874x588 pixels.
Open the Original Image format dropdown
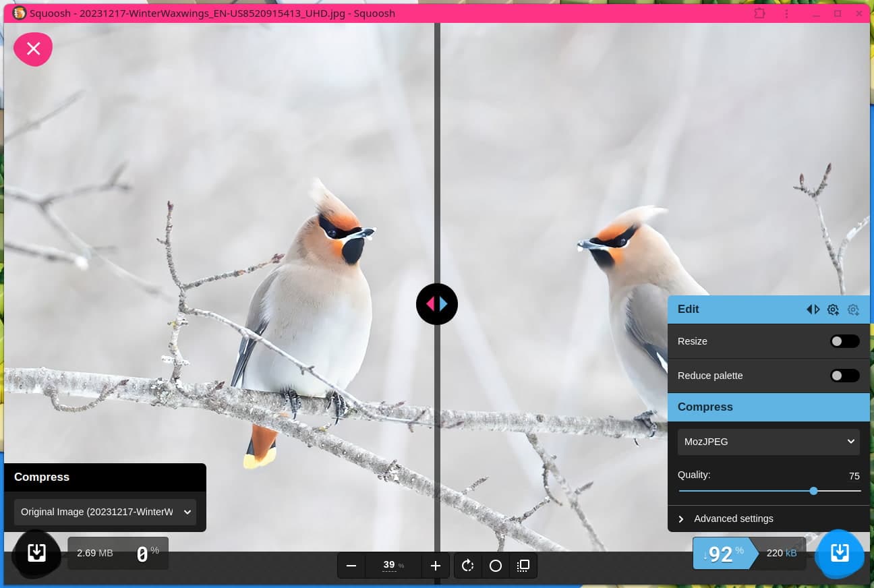[105, 512]
